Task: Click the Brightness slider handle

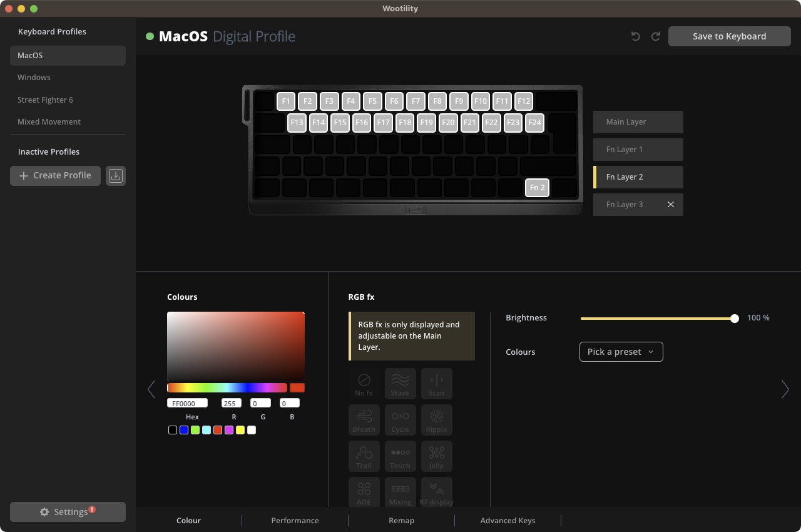Action: (735, 319)
